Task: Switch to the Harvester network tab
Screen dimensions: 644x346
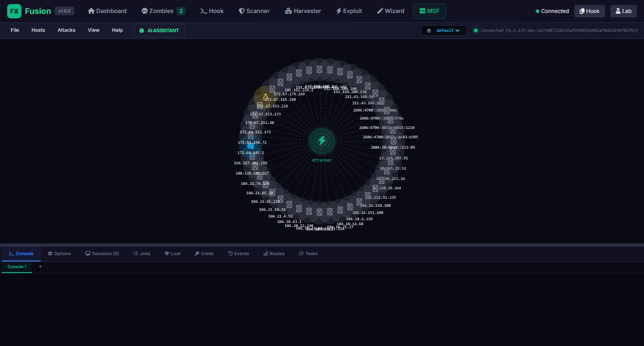Action: click(303, 11)
